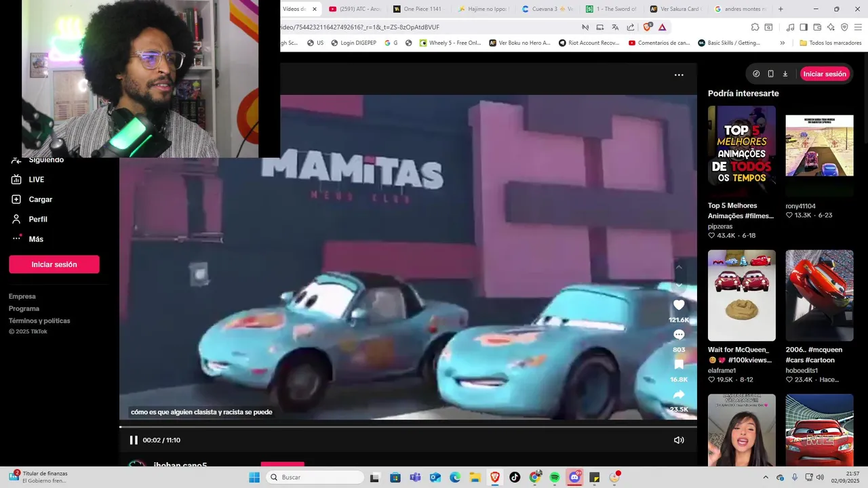868x488 pixels.
Task: Mute the video with the speaker icon
Action: [679, 440]
